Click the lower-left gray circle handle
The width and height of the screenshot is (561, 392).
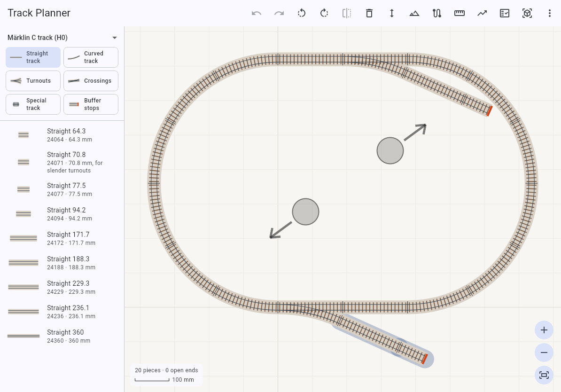click(x=305, y=212)
